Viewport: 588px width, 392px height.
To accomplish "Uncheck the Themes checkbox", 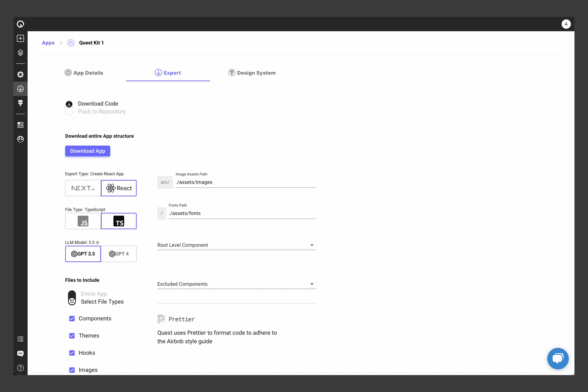I will [x=72, y=336].
